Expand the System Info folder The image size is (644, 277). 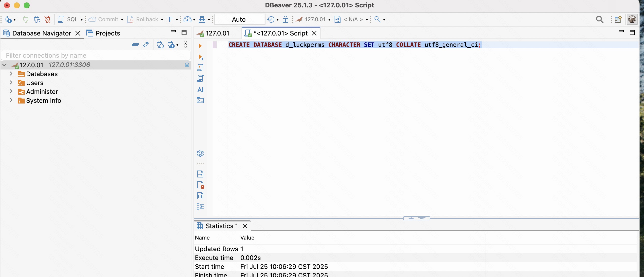[11, 100]
